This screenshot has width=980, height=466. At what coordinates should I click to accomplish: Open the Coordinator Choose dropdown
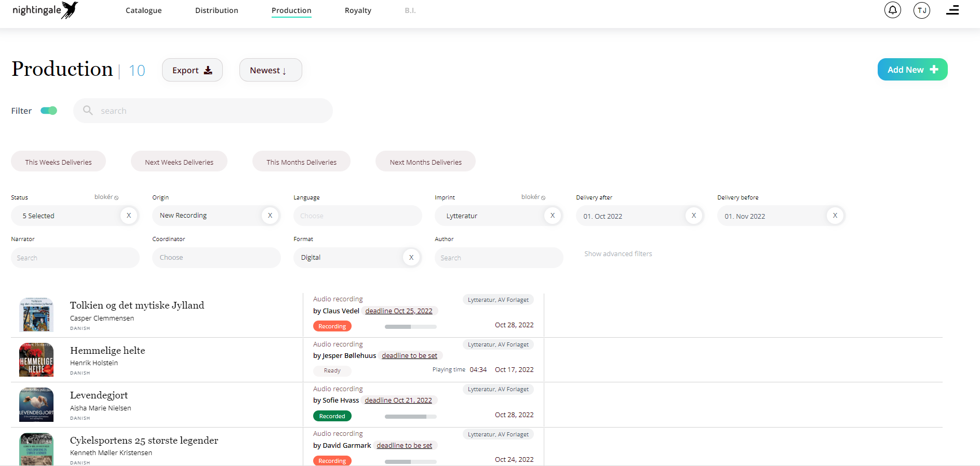217,258
